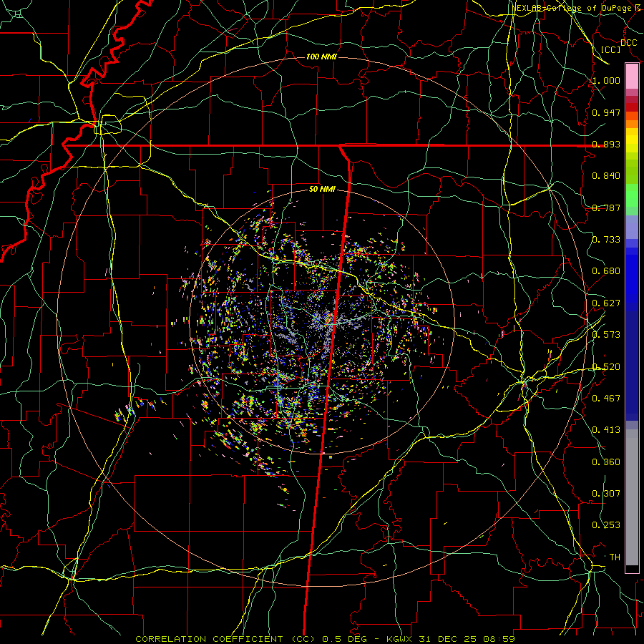This screenshot has width=644, height=644.
Task: Pick the pink band atop the color scale
Action: [632, 77]
